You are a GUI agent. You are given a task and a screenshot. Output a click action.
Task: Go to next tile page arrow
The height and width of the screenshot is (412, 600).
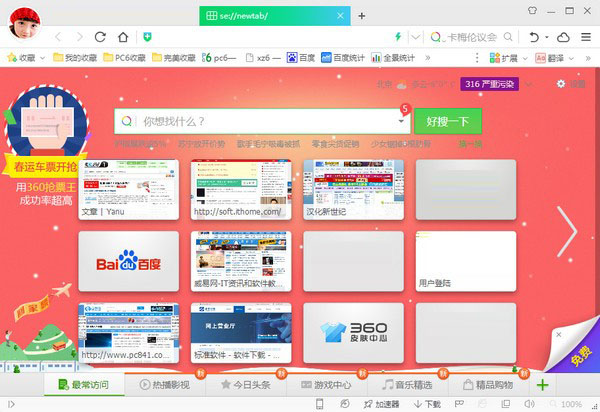pos(567,231)
